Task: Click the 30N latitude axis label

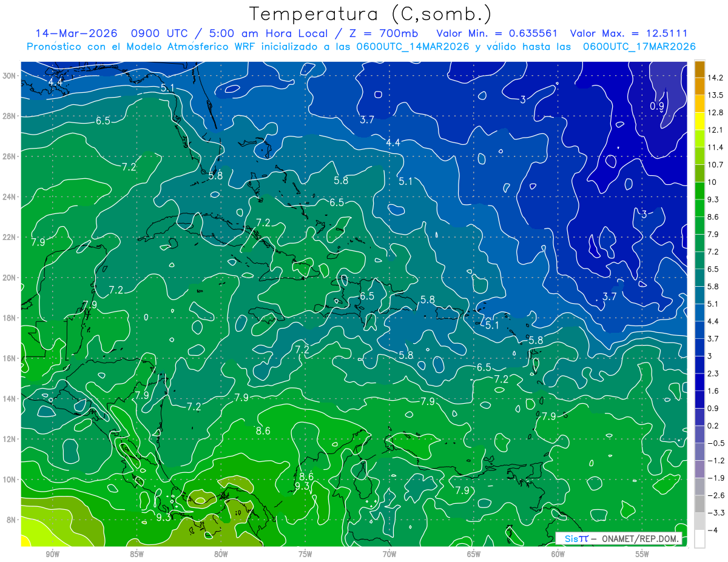Action: (x=10, y=76)
